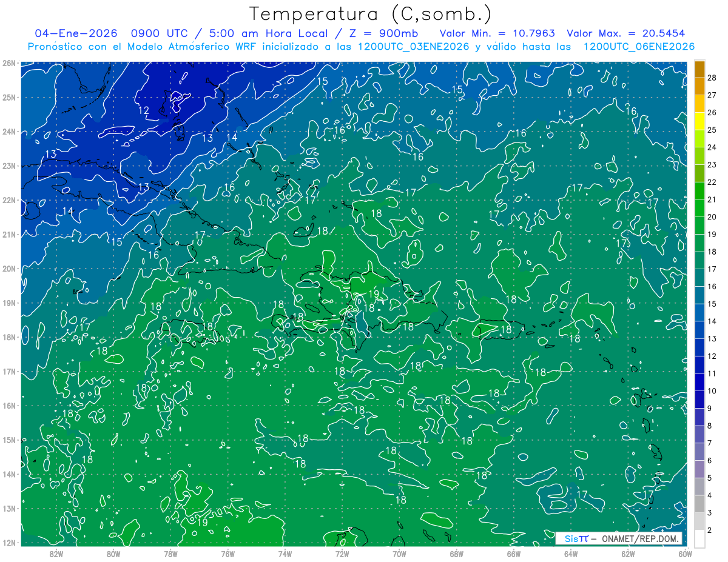Viewport: 728px width, 562px height.
Task: Click the '18N' latitude axis label
Action: pos(8,337)
